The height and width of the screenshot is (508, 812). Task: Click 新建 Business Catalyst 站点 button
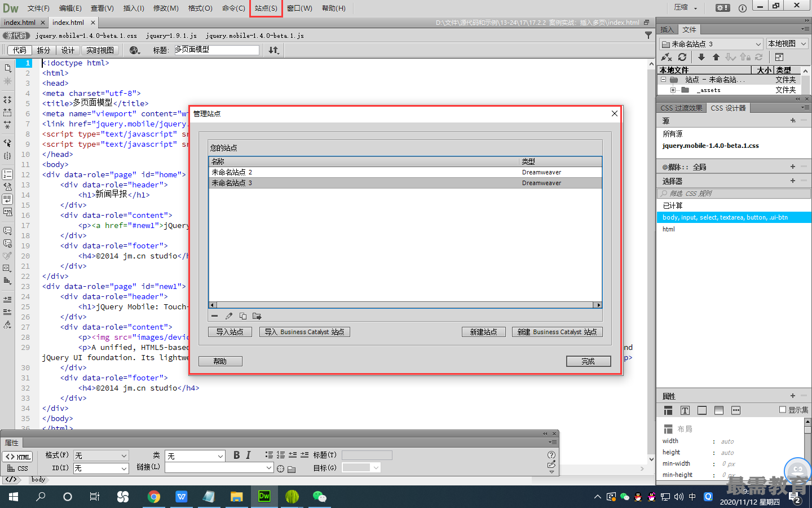pos(557,332)
